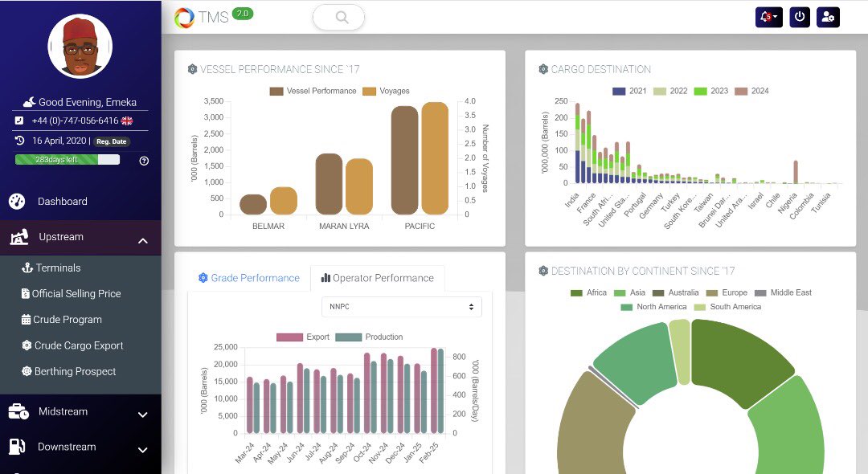The image size is (868, 474).
Task: Click the power logout icon
Action: (799, 17)
